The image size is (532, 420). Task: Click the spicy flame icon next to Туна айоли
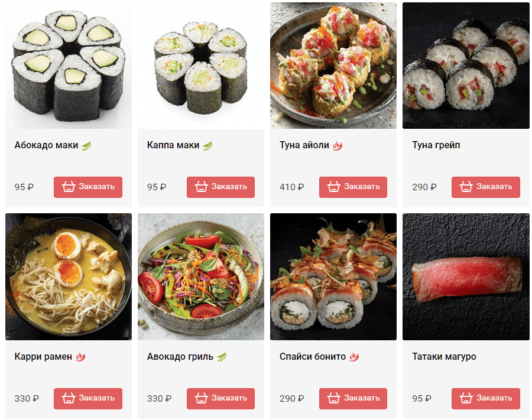click(x=338, y=146)
